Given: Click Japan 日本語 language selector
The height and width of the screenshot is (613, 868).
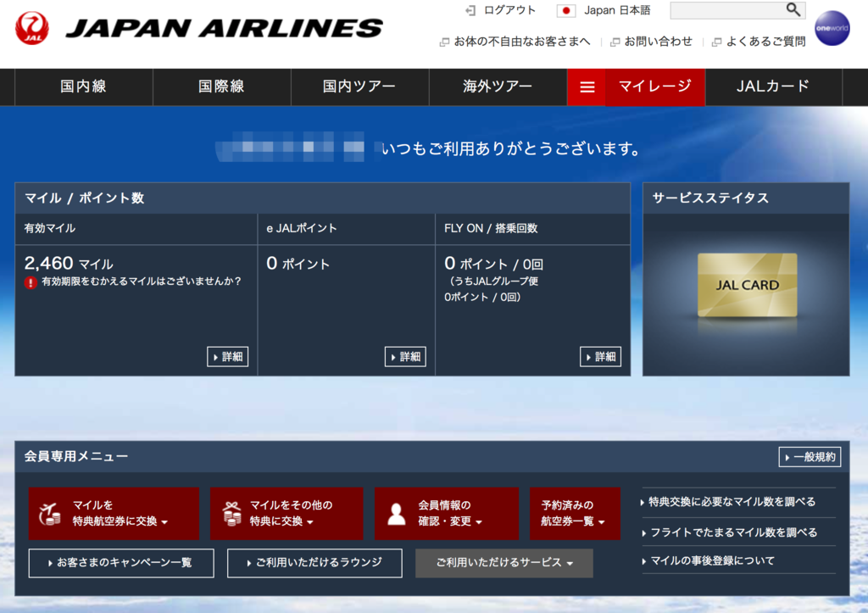Looking at the screenshot, I should (617, 10).
